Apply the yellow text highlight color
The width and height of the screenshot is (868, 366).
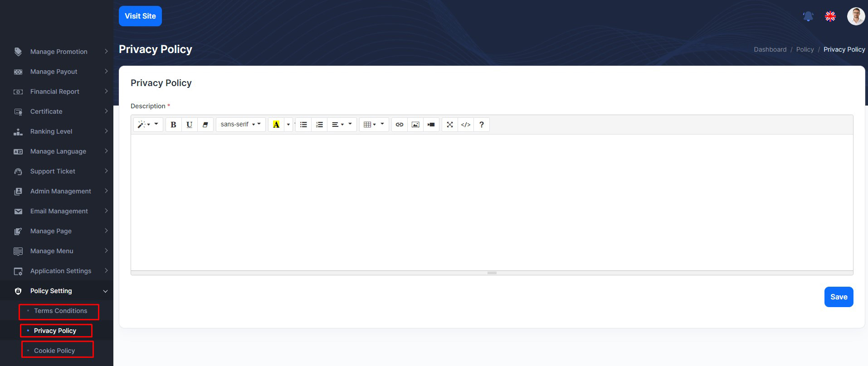click(x=276, y=125)
